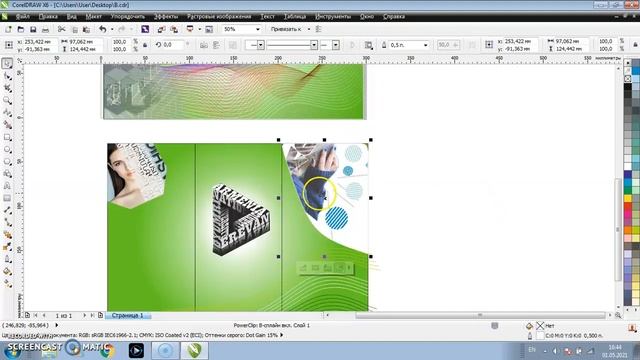Select the Polygon tool
The image size is (640, 360).
7,162
